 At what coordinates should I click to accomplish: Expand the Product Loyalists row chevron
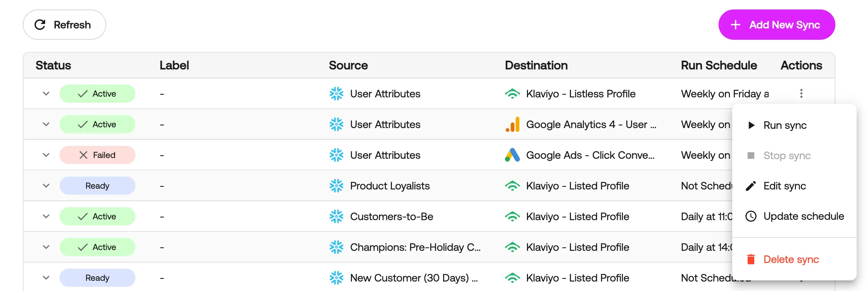pyautogui.click(x=46, y=186)
